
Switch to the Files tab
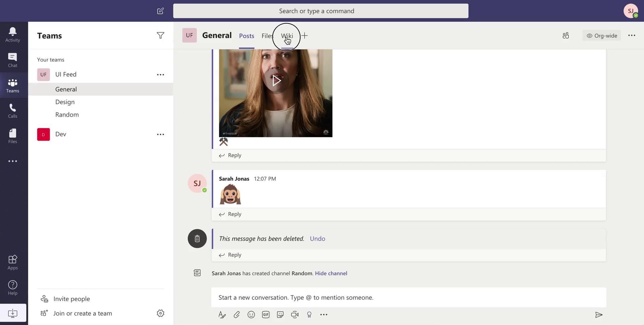point(267,36)
